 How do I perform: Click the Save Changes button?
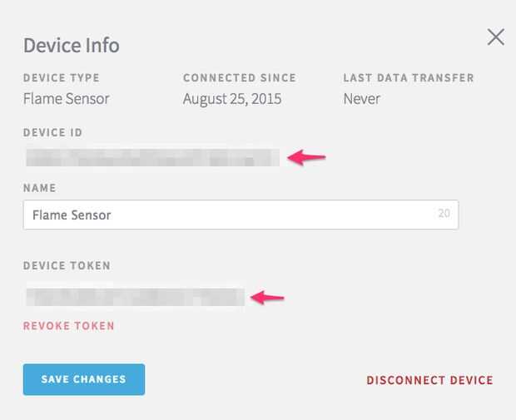[x=84, y=379]
